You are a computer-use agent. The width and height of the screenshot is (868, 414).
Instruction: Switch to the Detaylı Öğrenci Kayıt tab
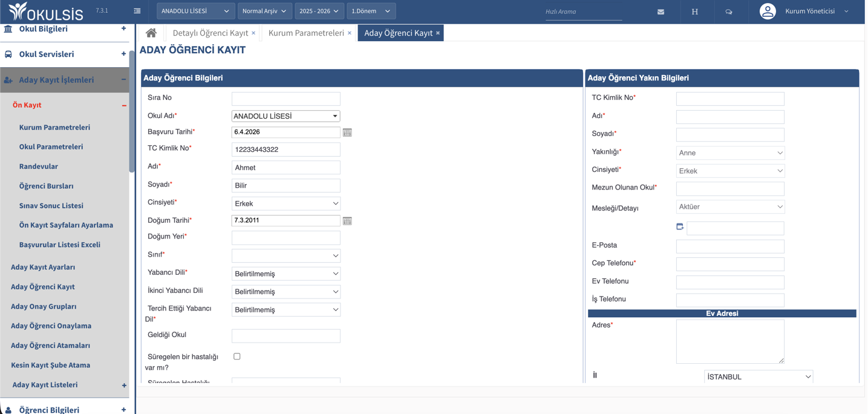(x=210, y=33)
